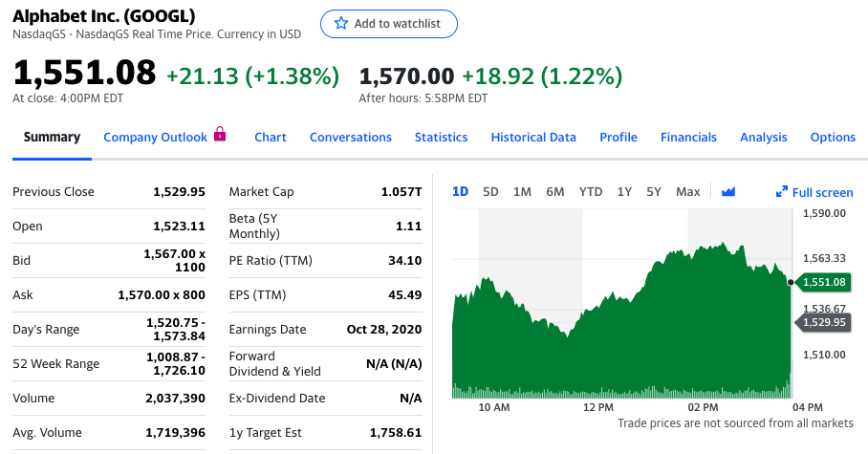868x454 pixels.
Task: Select the 5Y chart range
Action: coord(654,191)
